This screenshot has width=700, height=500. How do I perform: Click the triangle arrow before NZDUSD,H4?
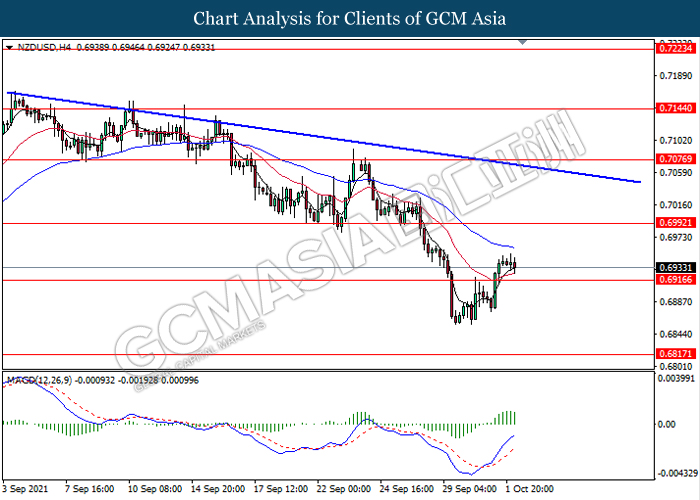click(x=9, y=47)
